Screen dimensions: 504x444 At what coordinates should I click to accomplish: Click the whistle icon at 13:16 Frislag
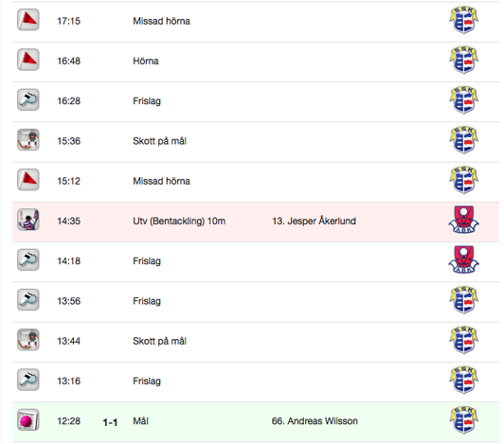click(x=28, y=380)
